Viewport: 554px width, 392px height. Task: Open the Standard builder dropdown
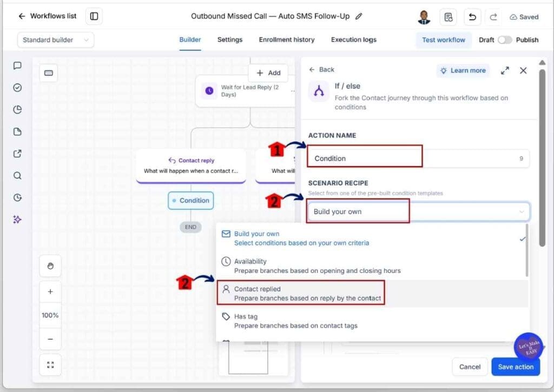[56, 40]
